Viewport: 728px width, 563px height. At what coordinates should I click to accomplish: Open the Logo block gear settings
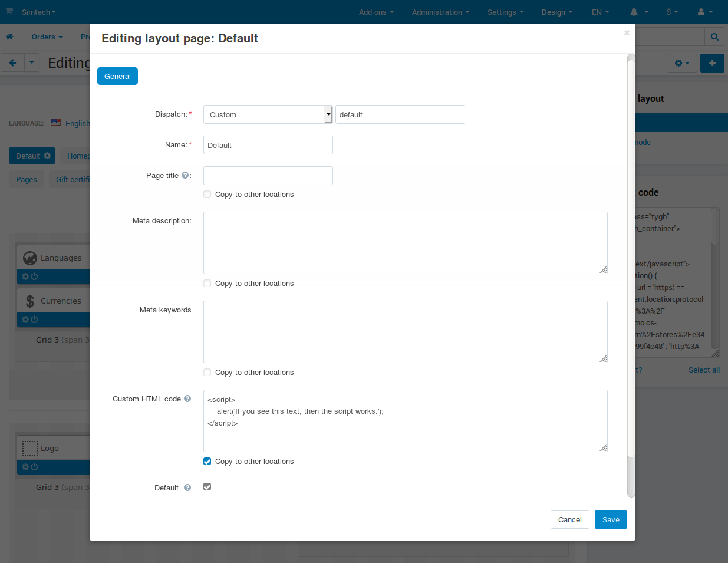25,467
